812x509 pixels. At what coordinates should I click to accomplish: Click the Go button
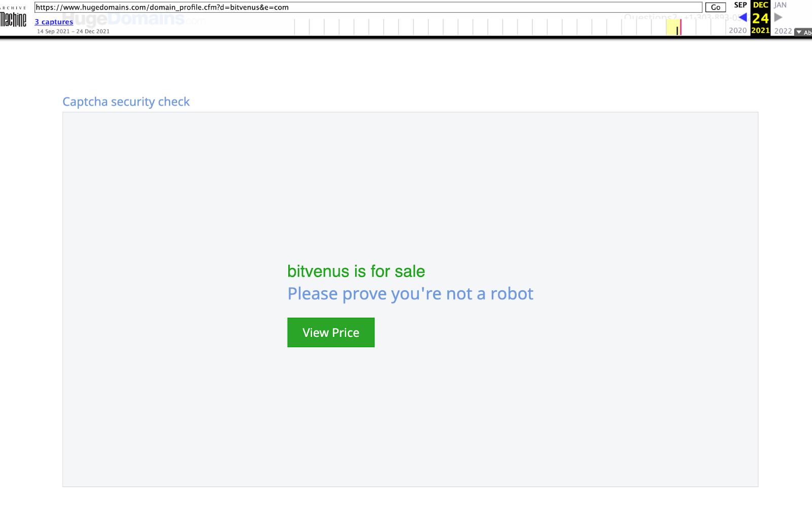716,7
